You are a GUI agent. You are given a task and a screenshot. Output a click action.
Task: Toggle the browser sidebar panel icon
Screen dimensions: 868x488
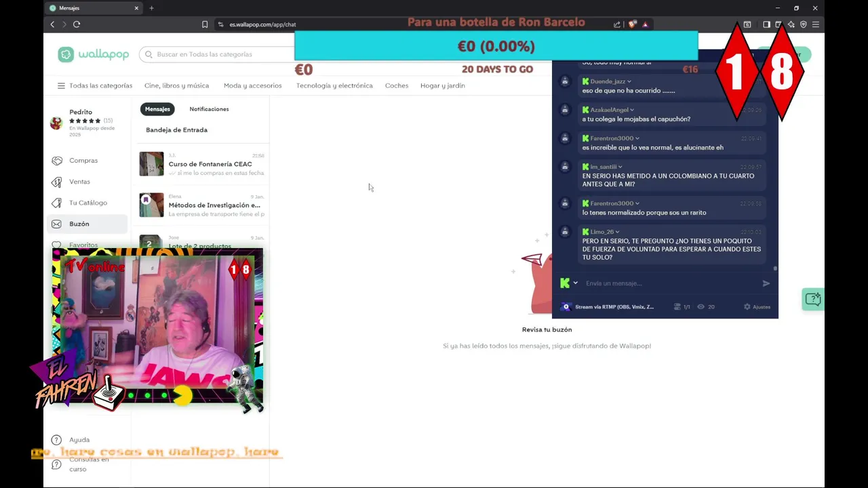(x=766, y=24)
